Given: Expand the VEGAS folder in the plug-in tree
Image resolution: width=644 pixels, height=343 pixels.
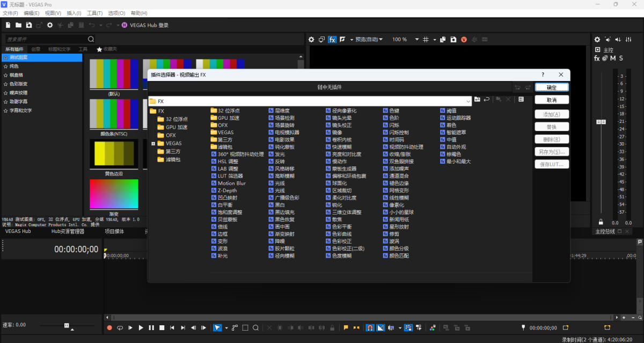Looking at the screenshot, I should 153,143.
